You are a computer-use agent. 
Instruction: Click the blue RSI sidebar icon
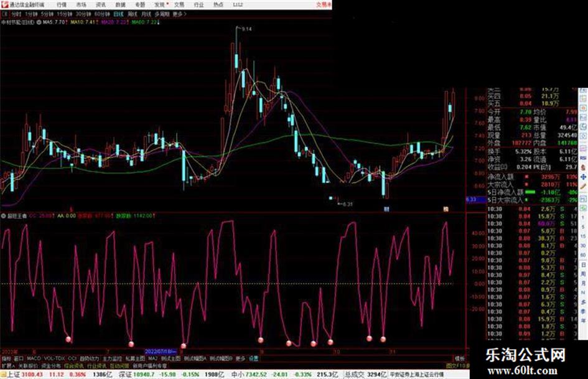point(583,158)
